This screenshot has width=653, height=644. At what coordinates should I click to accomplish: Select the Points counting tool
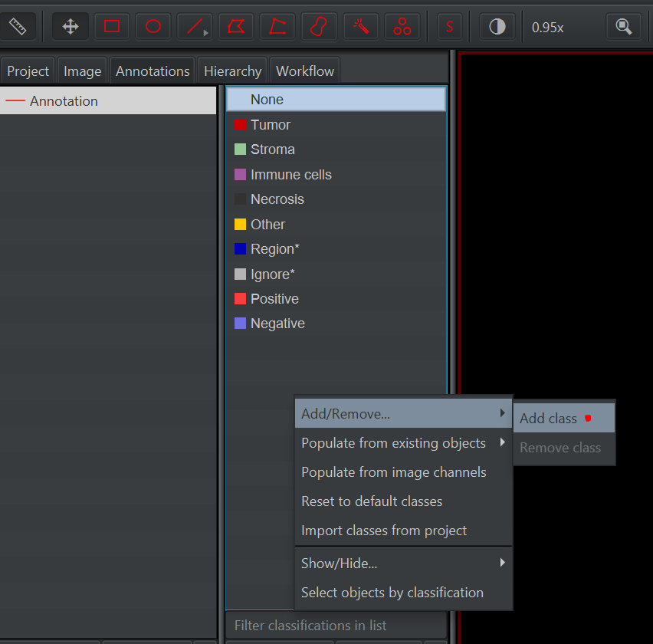[x=402, y=26]
